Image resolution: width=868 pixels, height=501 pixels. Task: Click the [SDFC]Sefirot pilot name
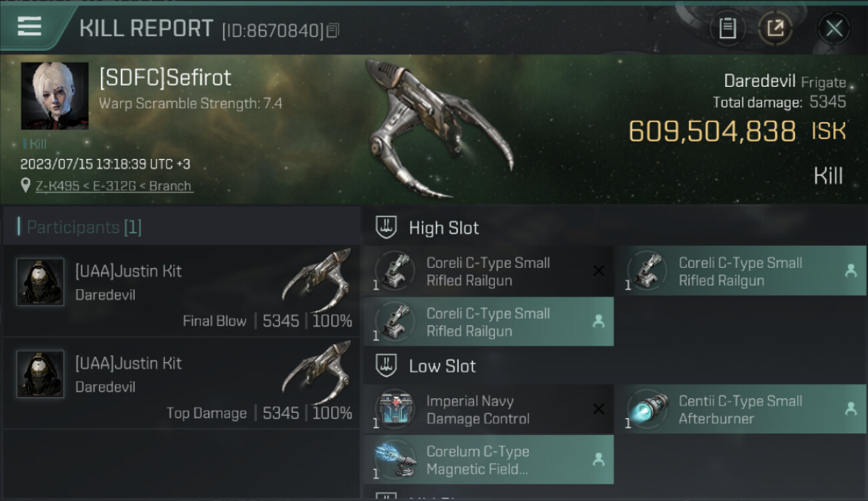(165, 78)
